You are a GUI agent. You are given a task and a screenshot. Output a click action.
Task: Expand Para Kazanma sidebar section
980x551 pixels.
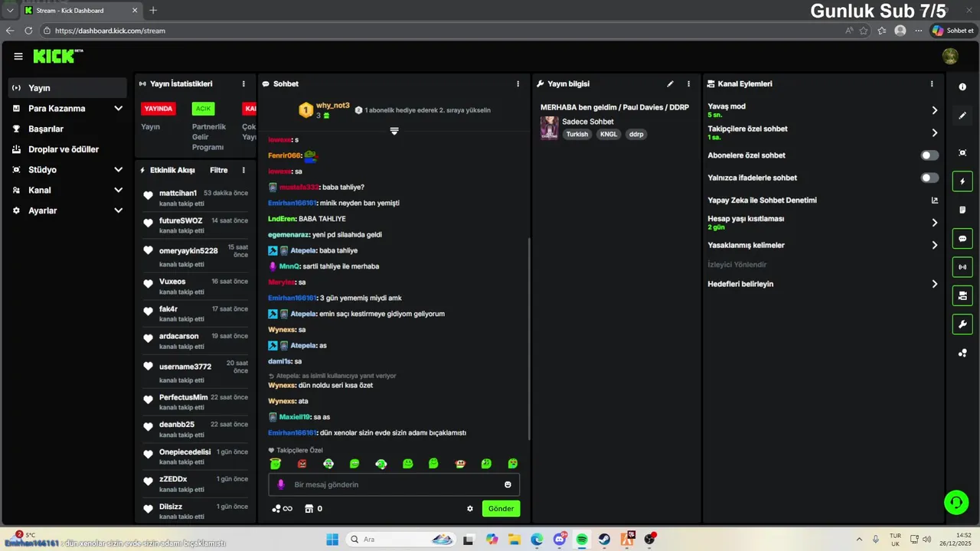(x=118, y=109)
